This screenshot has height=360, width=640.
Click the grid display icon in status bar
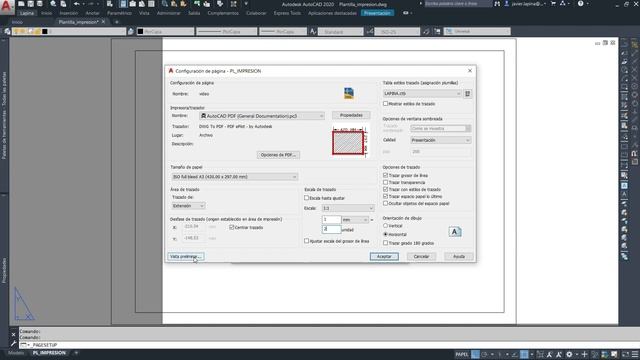pos(475,354)
